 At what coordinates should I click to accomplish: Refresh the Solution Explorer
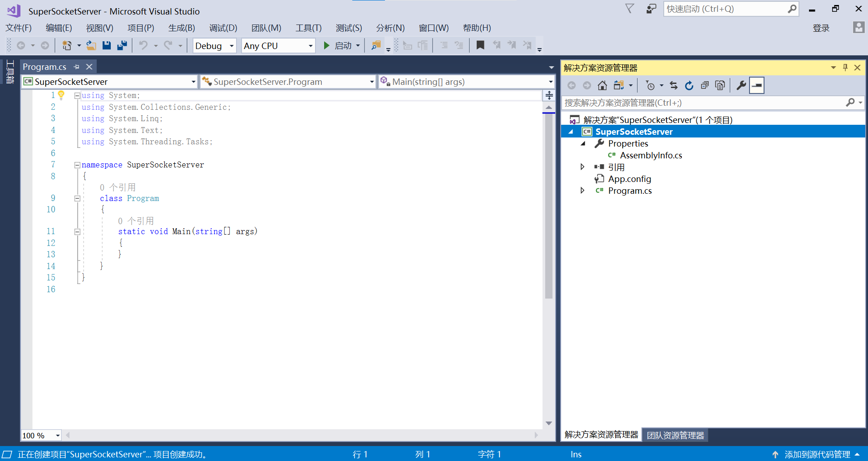(x=689, y=85)
